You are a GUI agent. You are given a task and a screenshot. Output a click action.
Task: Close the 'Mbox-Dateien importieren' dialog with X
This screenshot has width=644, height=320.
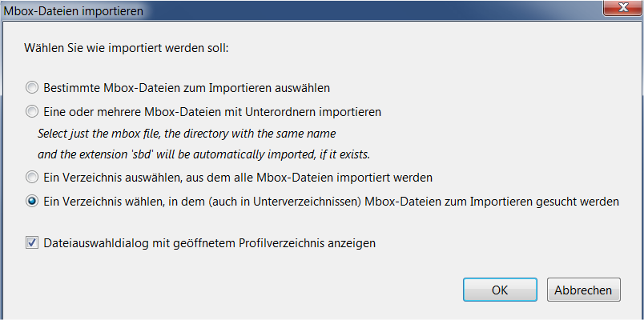[x=622, y=8]
